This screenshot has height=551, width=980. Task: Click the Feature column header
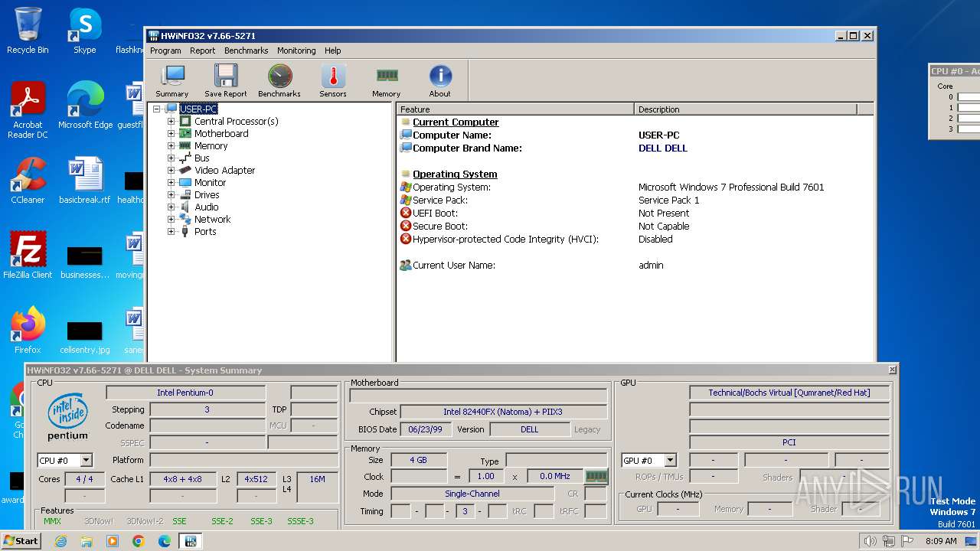click(515, 109)
